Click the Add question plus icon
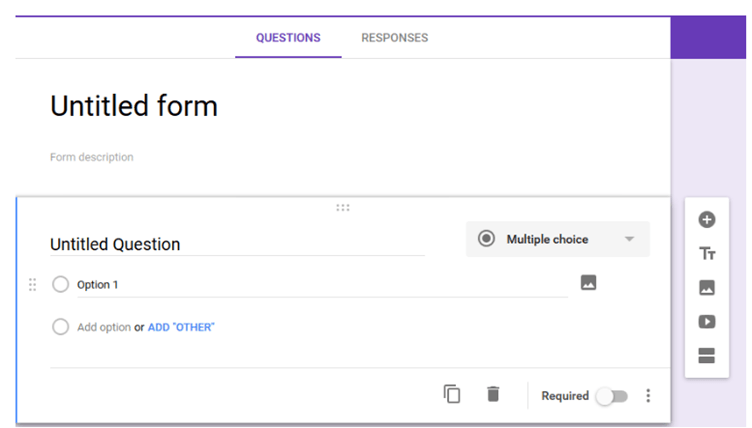The image size is (752, 428). coord(706,220)
